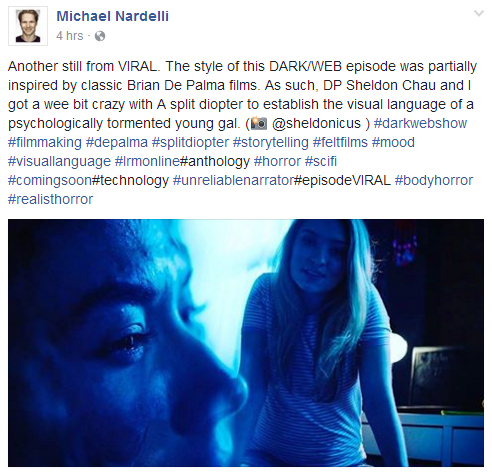Open the #splitdiopter hashtag
This screenshot has width=492, height=473.
point(190,142)
